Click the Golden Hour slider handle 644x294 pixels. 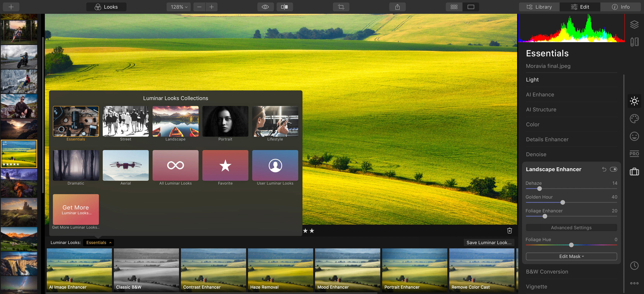click(x=563, y=202)
